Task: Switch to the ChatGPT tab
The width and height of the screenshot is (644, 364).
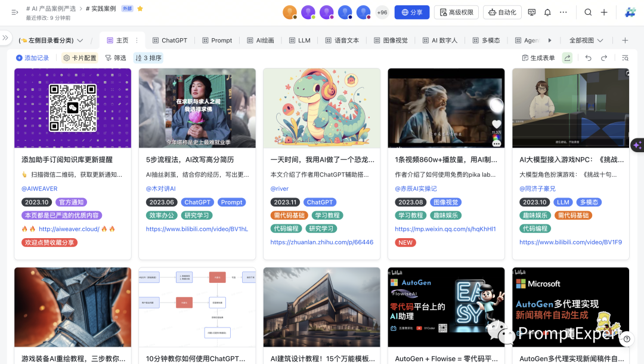Action: pyautogui.click(x=169, y=40)
